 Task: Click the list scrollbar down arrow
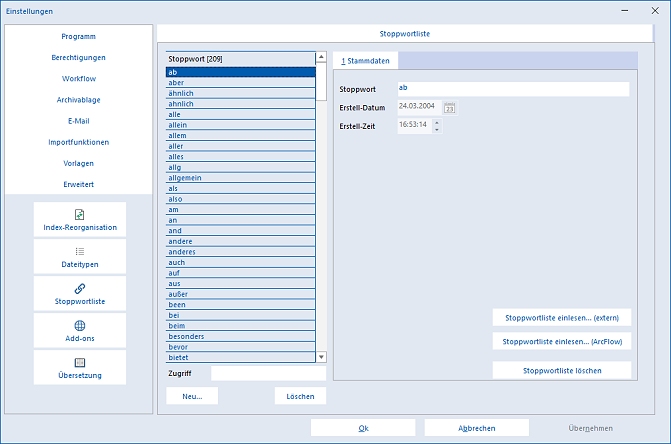pyautogui.click(x=321, y=357)
